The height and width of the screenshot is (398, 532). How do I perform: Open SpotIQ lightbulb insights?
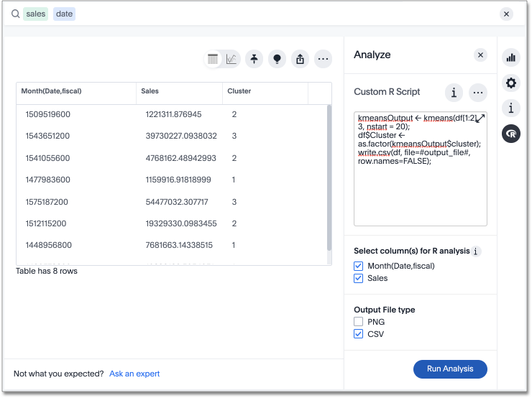[278, 59]
